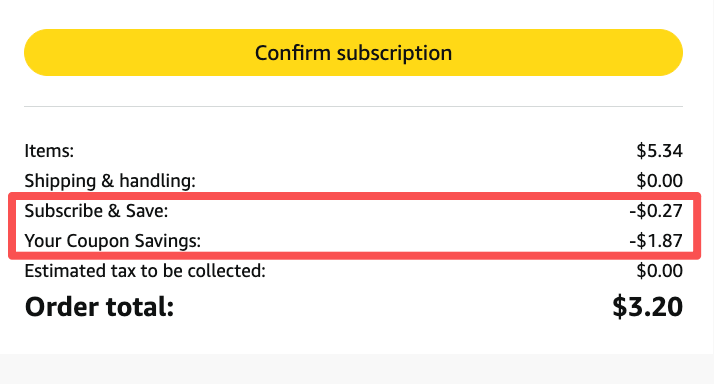Select Estimated tax to be collected label

click(145, 271)
